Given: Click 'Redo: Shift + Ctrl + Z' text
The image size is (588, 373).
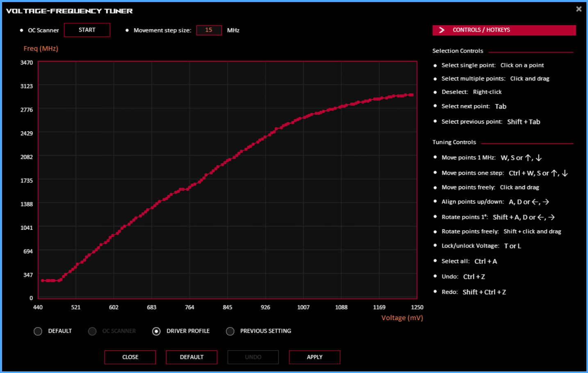Looking at the screenshot, I should [474, 292].
